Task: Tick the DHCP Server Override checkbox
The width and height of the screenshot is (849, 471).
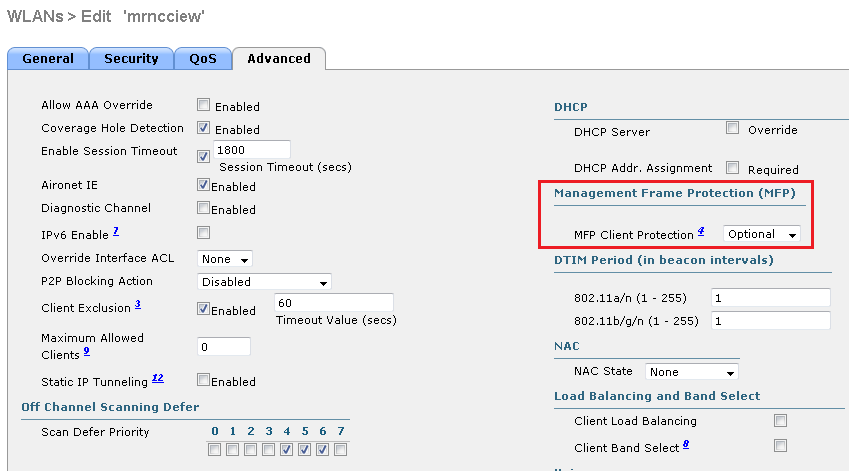Action: click(x=733, y=128)
